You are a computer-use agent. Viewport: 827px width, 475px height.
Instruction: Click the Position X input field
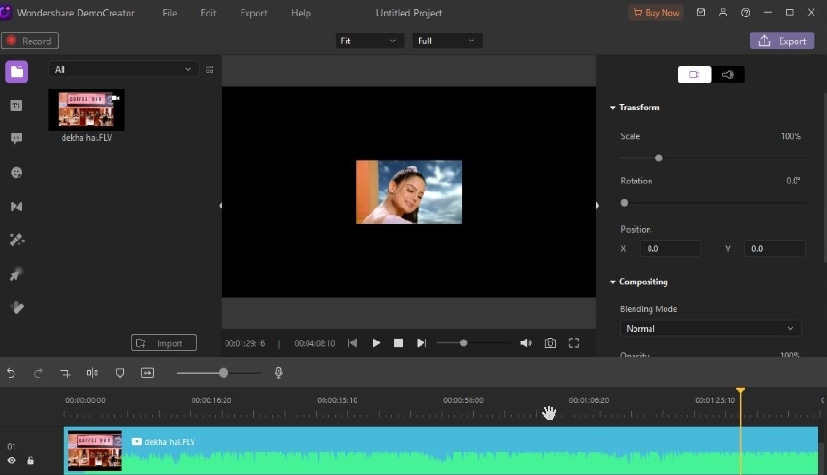tap(670, 249)
